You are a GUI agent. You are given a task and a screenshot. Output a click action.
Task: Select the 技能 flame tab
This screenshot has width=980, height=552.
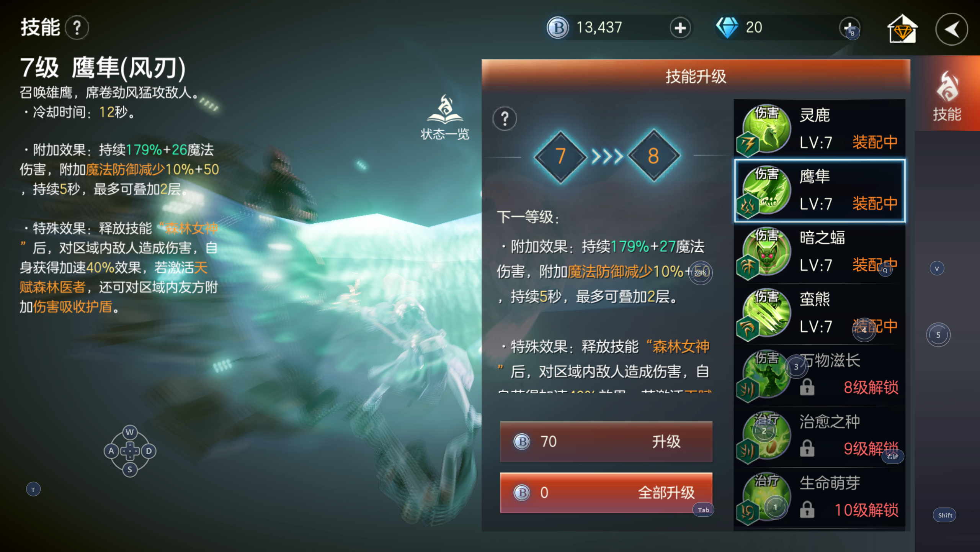coord(947,96)
